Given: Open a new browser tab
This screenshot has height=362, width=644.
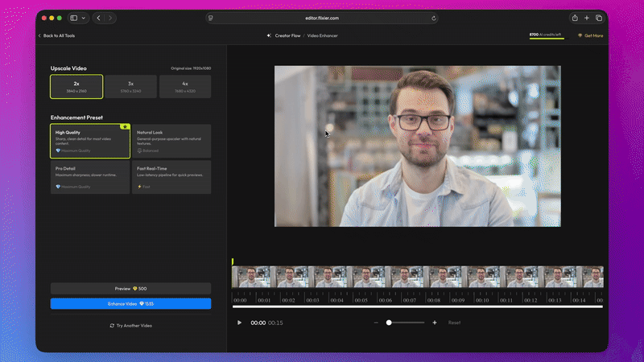Looking at the screenshot, I should [587, 18].
